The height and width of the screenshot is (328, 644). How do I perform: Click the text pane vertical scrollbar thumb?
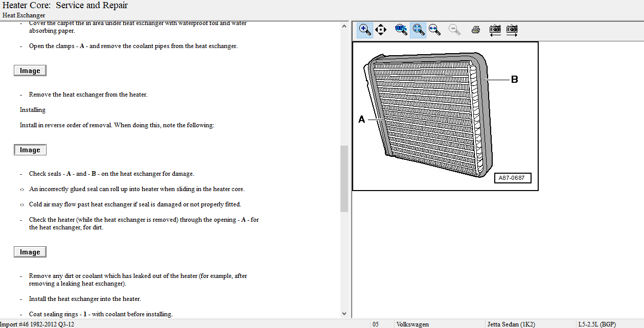point(344,178)
